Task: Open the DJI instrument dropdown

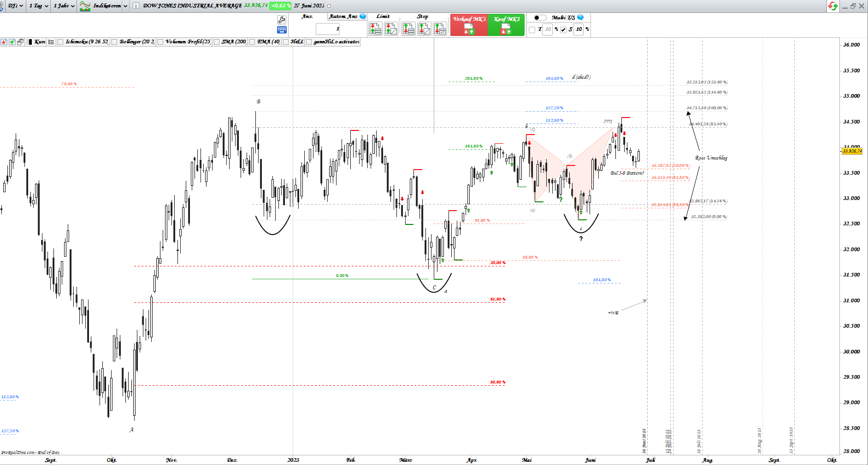Action: pyautogui.click(x=16, y=6)
